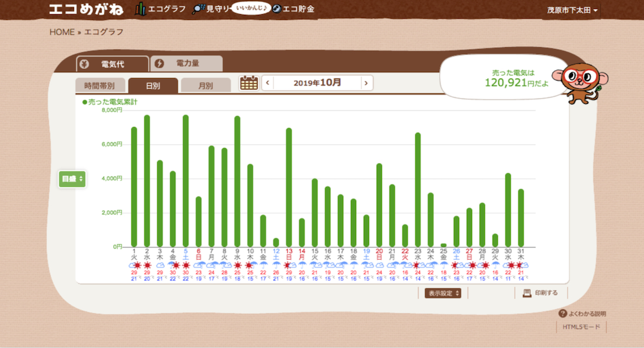Image resolution: width=644 pixels, height=348 pixels.
Task: Click the weather icon for day 9
Action: click(x=237, y=266)
